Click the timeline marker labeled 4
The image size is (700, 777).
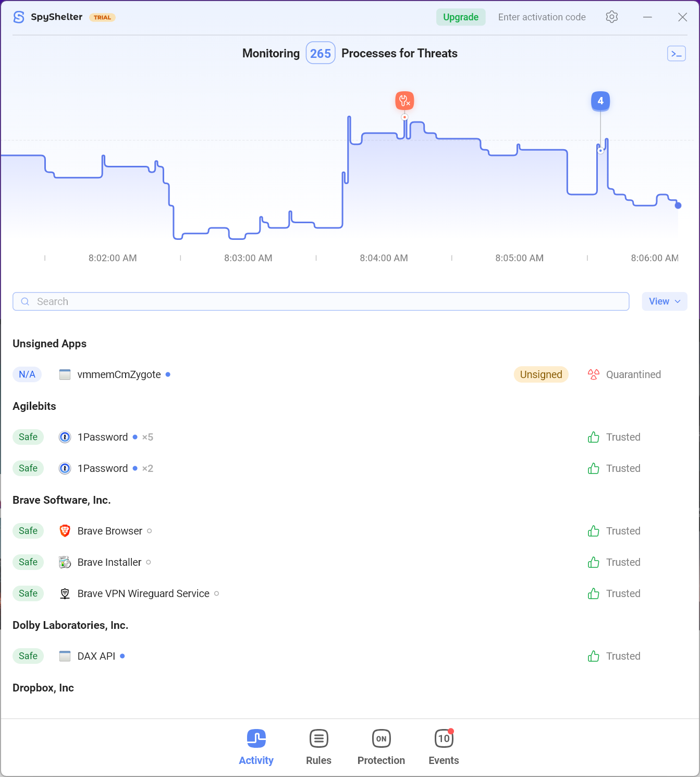pos(600,101)
